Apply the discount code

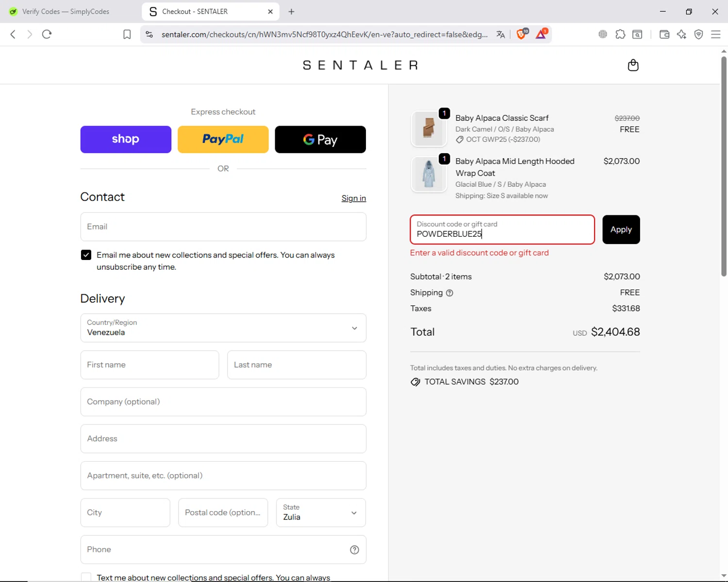point(621,229)
